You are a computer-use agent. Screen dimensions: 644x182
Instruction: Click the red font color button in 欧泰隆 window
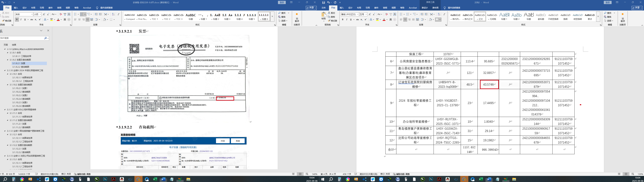58,19
